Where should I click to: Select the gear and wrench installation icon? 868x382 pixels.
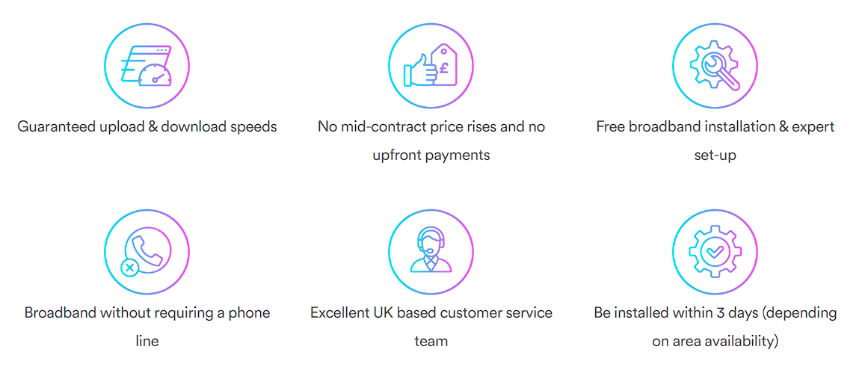[x=715, y=66]
